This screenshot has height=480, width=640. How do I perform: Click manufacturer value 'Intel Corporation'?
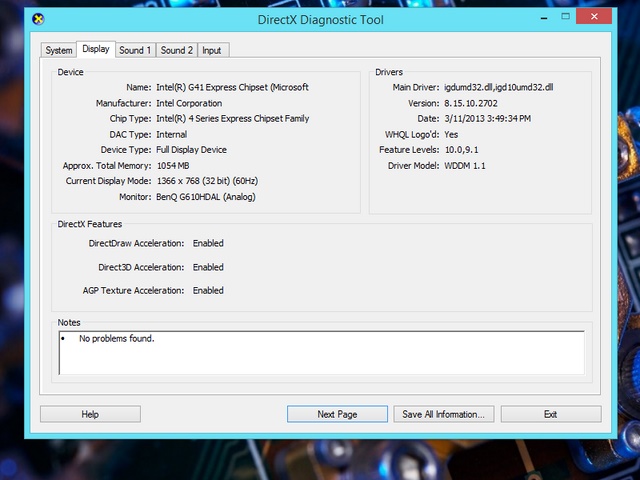[189, 103]
